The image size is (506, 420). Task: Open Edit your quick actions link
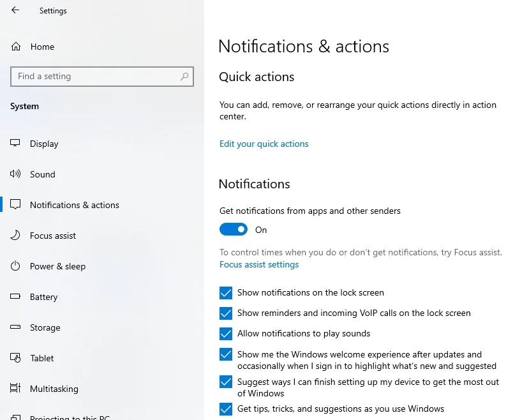tap(264, 144)
